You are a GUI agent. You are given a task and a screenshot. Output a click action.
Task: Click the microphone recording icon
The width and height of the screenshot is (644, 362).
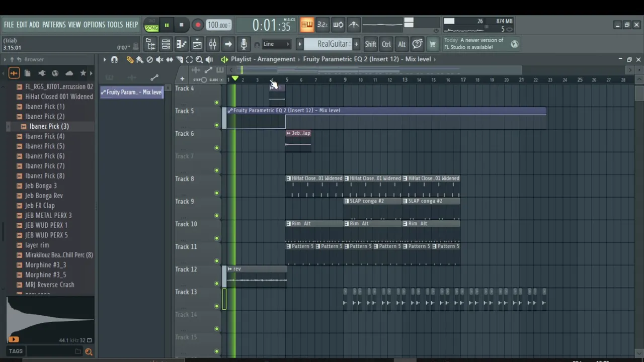(244, 44)
